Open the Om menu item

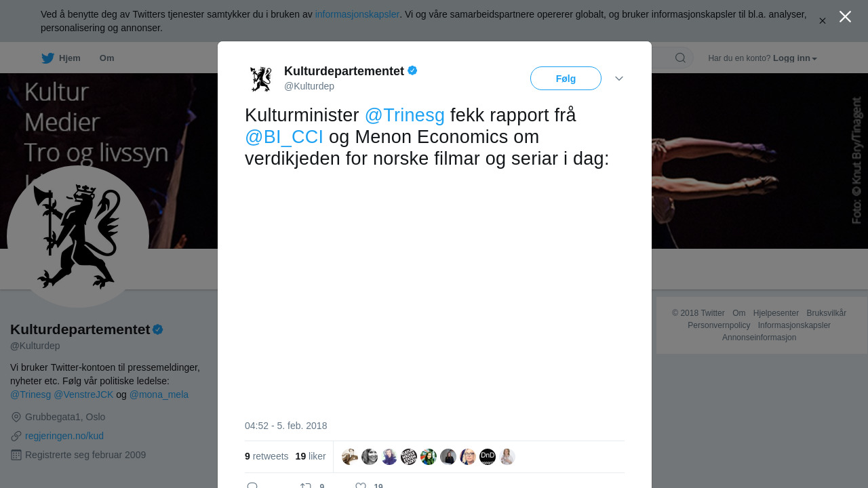tap(106, 58)
